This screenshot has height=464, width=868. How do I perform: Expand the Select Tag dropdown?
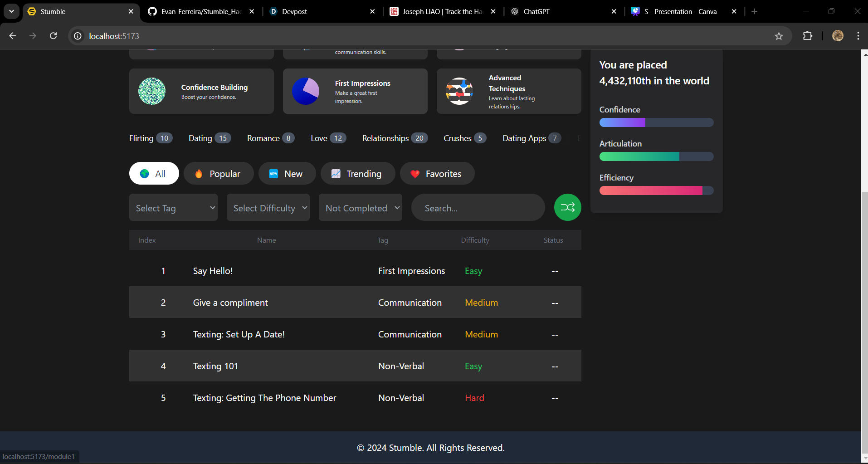point(173,207)
